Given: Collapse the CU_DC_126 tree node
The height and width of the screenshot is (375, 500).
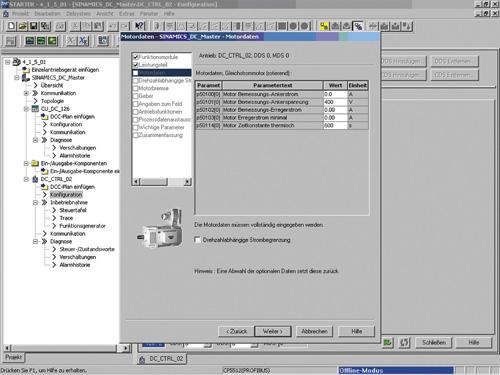Looking at the screenshot, I should tap(26, 109).
